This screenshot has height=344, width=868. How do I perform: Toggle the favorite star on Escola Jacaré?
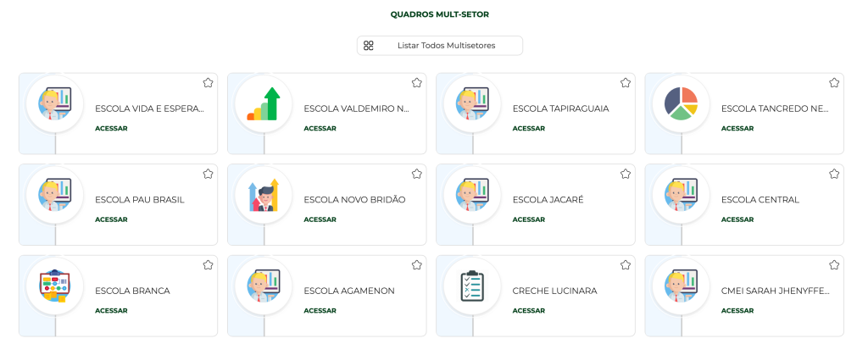point(626,174)
